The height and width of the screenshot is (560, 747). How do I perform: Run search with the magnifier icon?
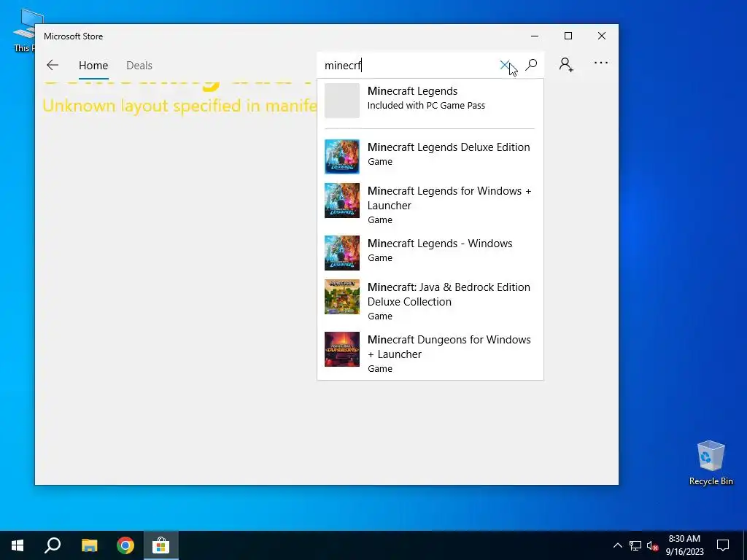coord(531,65)
